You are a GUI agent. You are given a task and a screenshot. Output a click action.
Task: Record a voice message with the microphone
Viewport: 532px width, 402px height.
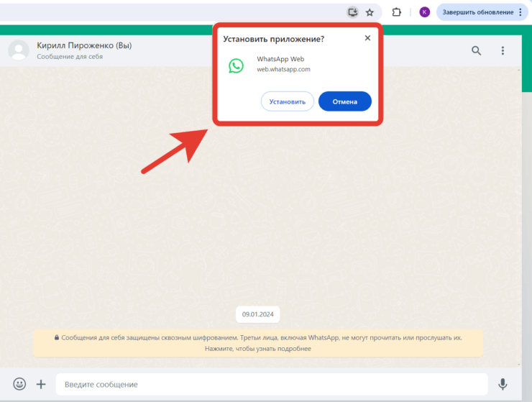click(503, 384)
